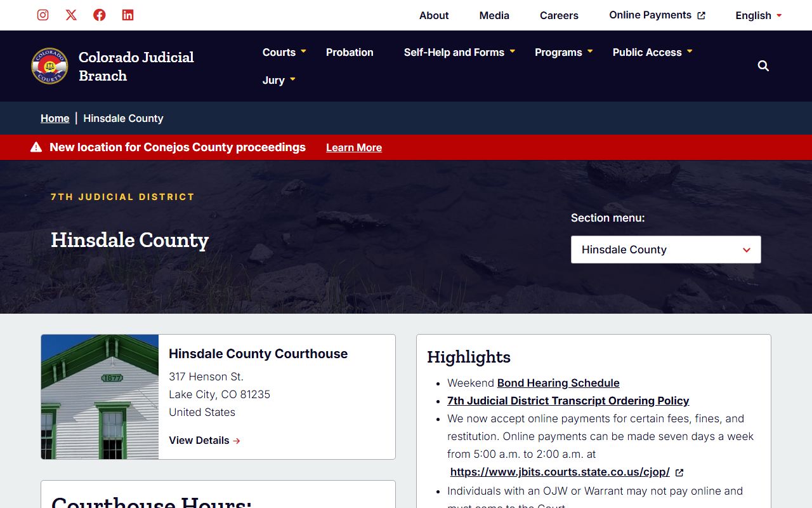Image resolution: width=812 pixels, height=508 pixels.
Task: Open the English language selector
Action: 758,15
